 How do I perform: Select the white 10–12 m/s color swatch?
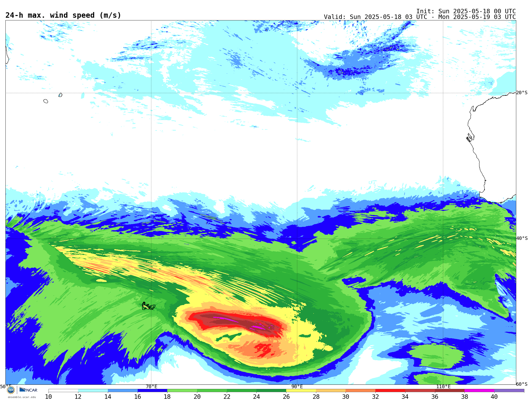63,391
